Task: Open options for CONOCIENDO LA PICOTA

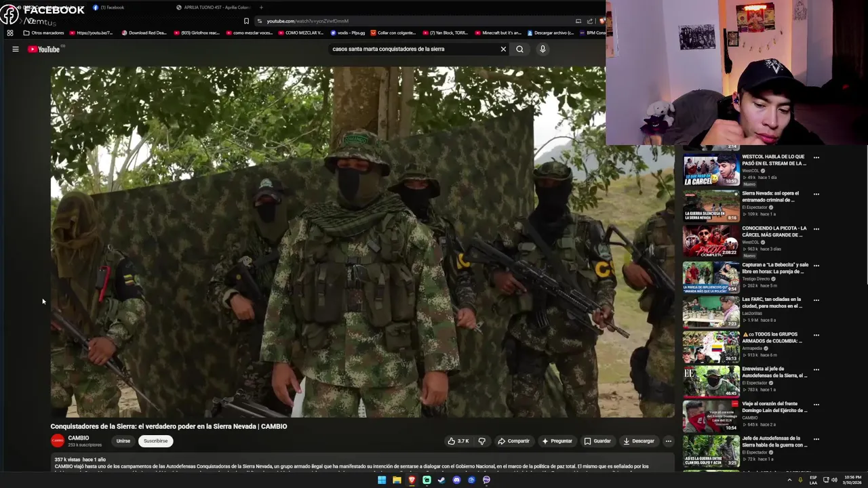Action: (816, 229)
